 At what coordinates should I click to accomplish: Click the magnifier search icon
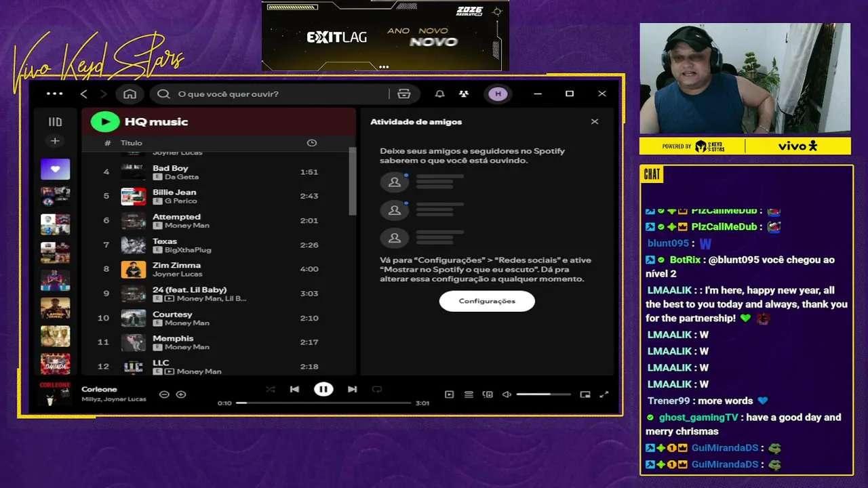click(x=163, y=94)
